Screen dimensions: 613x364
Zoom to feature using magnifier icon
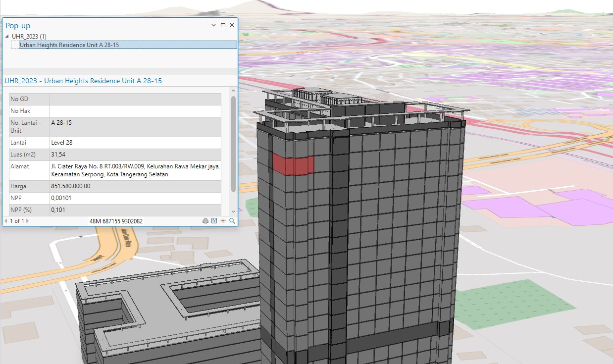pos(232,221)
